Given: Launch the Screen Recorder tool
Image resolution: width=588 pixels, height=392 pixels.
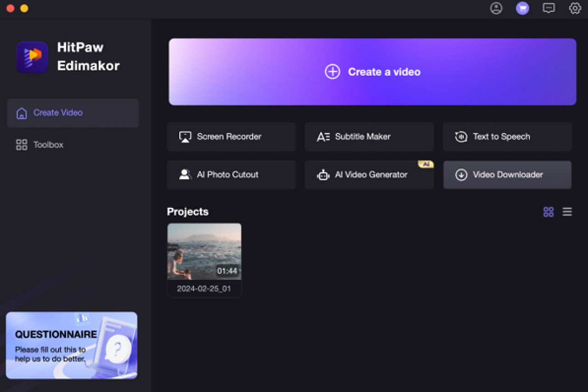Looking at the screenshot, I should tap(231, 137).
